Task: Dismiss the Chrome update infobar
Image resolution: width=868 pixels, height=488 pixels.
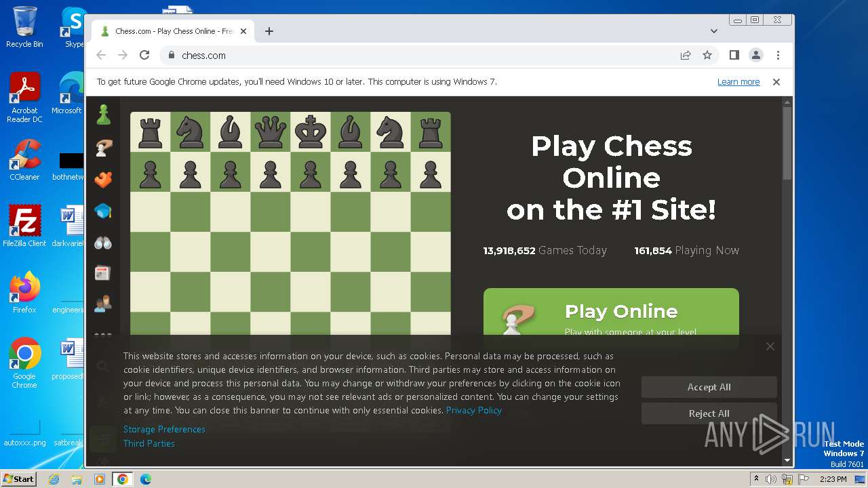Action: (776, 81)
